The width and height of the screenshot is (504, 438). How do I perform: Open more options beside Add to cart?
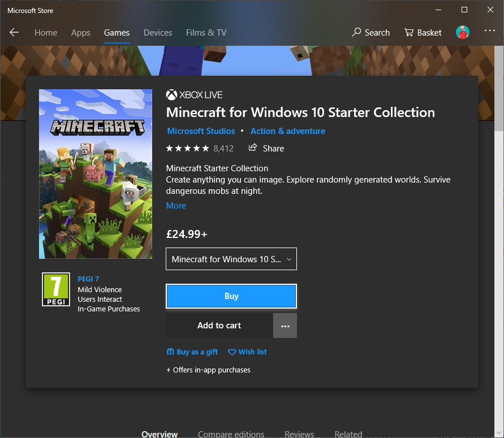(x=285, y=326)
